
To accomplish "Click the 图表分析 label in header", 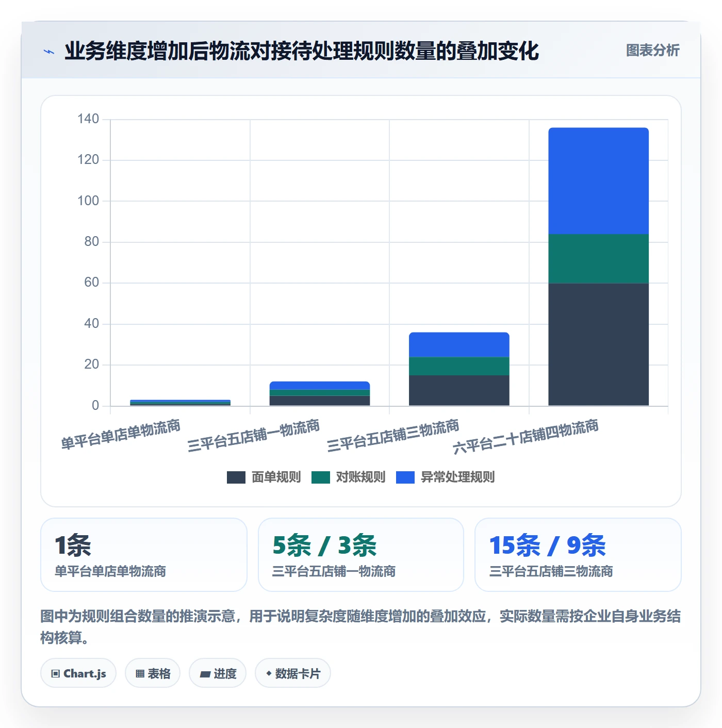I will [652, 51].
